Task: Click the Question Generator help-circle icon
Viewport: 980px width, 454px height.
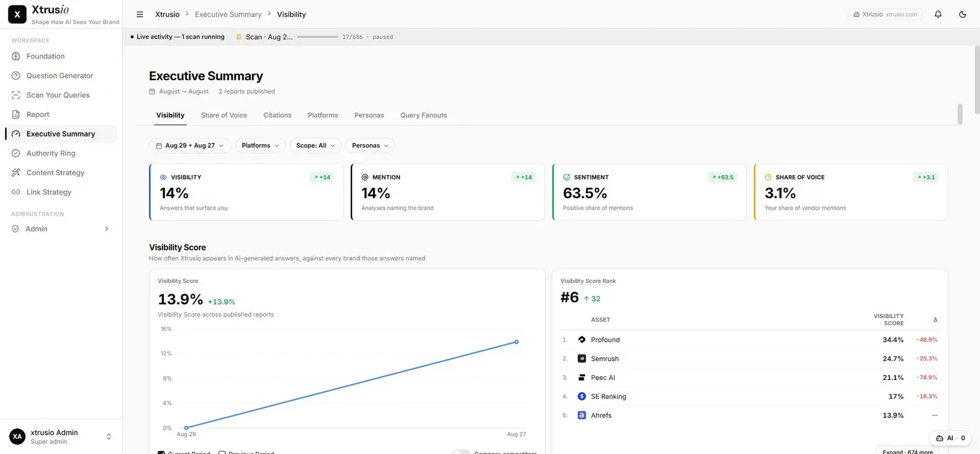Action: (x=16, y=76)
